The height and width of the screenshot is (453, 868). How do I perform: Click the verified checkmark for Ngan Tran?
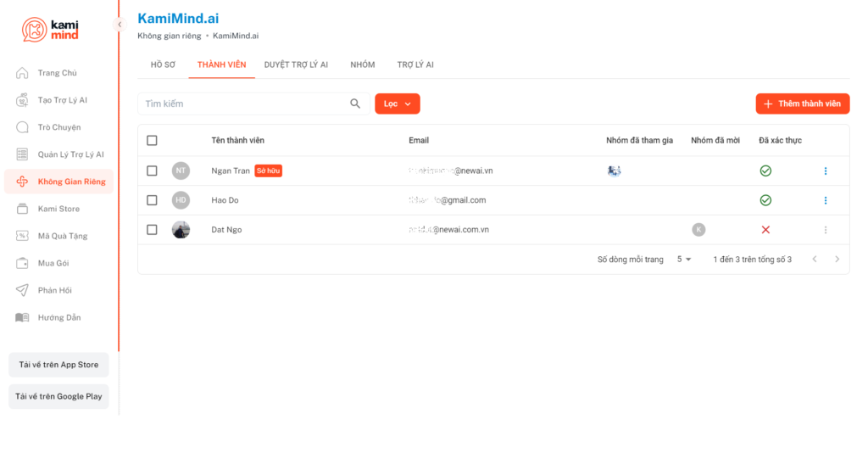click(x=765, y=171)
